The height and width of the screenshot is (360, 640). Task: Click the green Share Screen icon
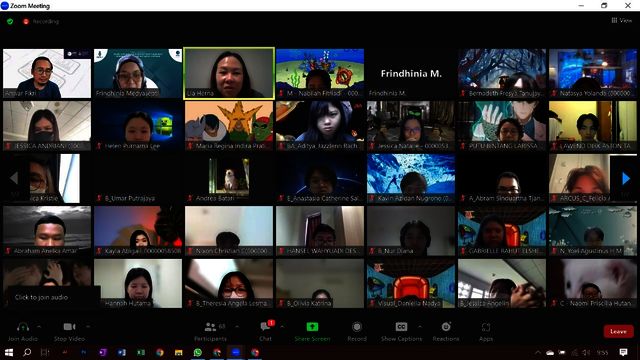coord(312,327)
